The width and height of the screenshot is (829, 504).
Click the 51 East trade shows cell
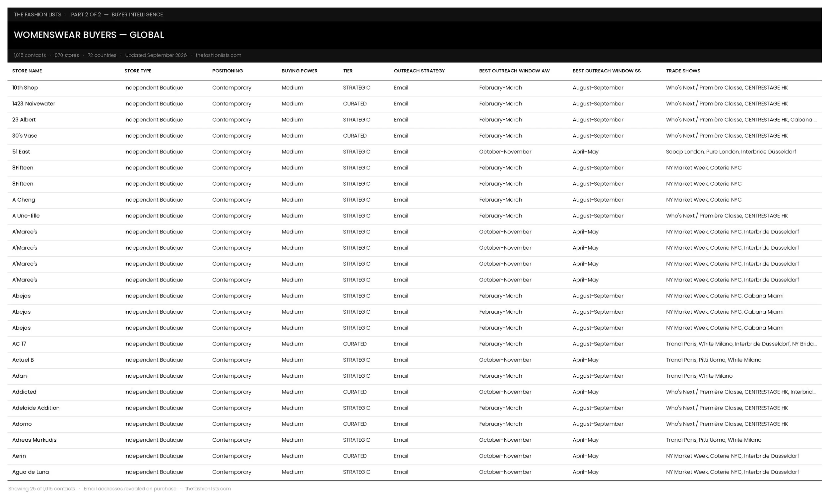(x=731, y=152)
